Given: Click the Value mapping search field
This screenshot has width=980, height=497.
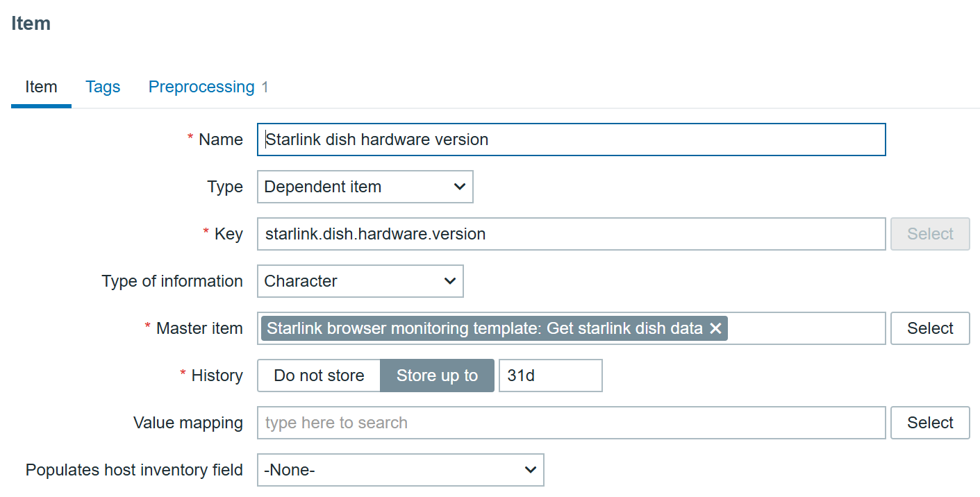Looking at the screenshot, I should click(571, 423).
